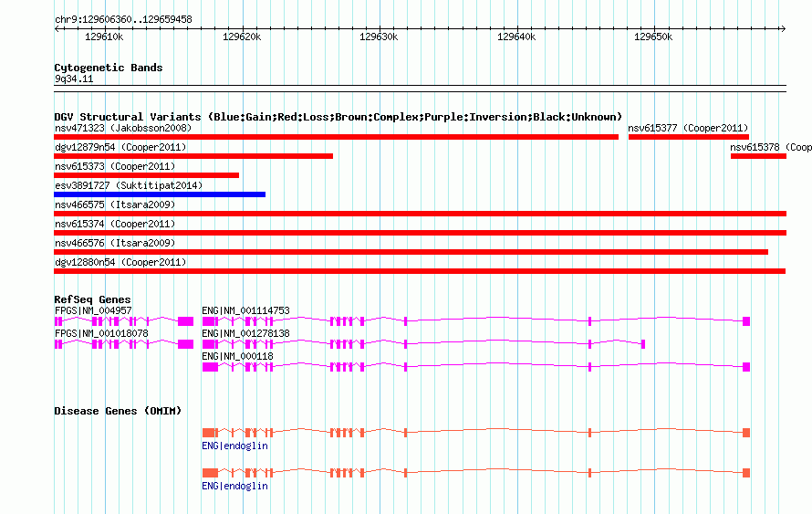Select the upper orange OMIM ENG gene model
812x514 pixels.
tap(476, 433)
